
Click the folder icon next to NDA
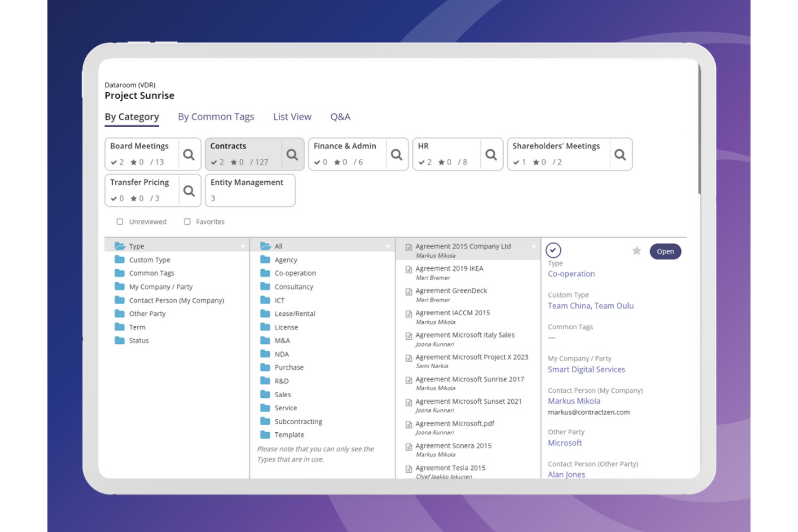[265, 354]
